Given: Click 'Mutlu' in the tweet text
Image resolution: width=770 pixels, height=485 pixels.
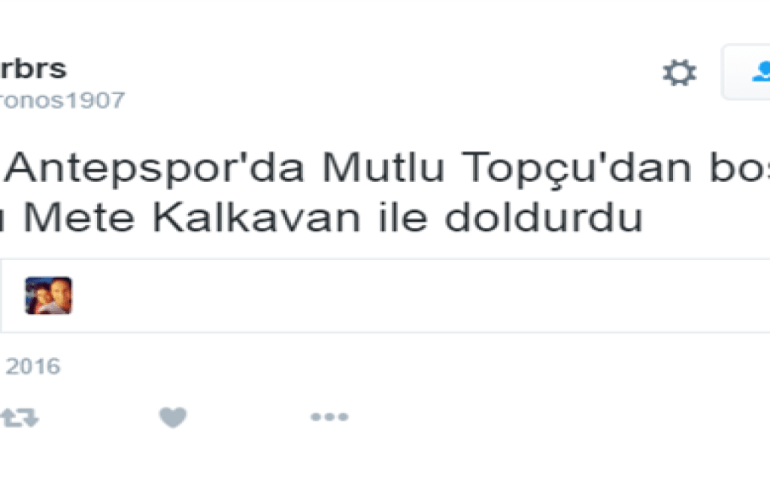Looking at the screenshot, I should point(384,167).
